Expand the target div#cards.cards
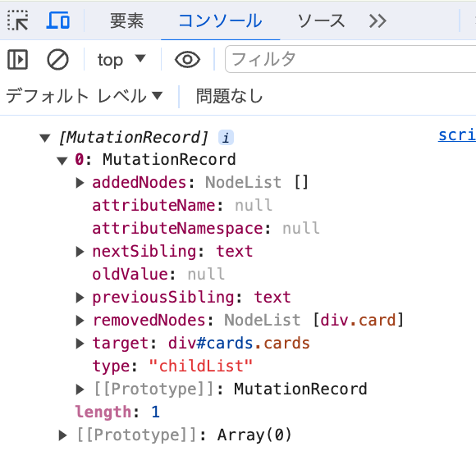476x451 pixels. click(x=80, y=344)
